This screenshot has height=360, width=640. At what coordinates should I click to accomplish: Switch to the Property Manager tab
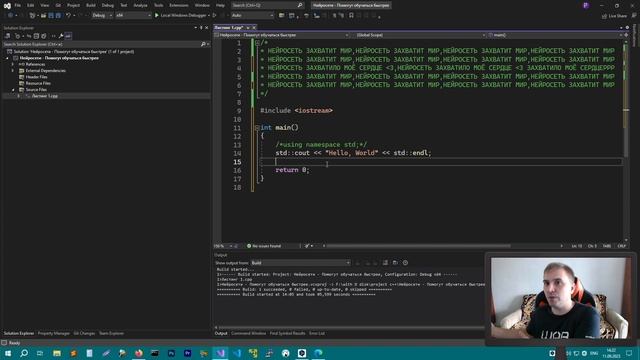(53, 333)
